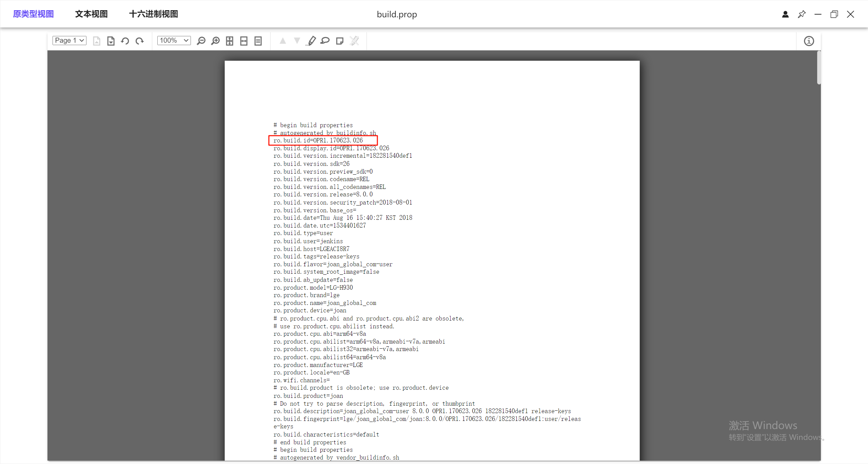Rotate page counterclockwise
868x464 pixels.
(125, 41)
